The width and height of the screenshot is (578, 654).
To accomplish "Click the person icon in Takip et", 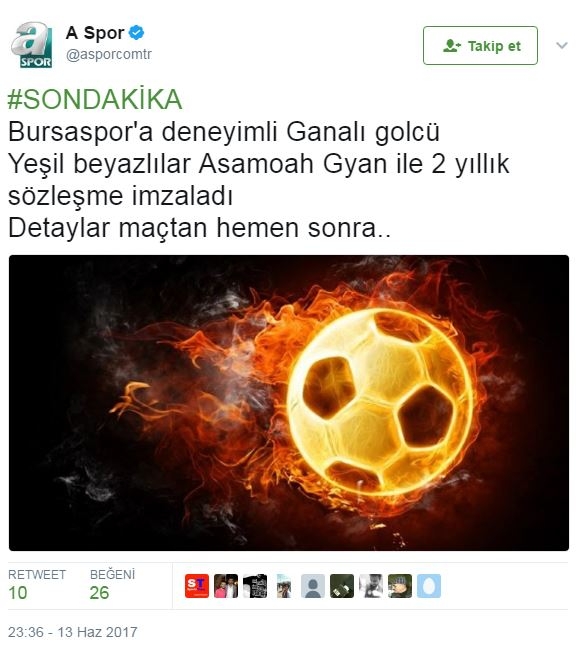I will point(452,45).
